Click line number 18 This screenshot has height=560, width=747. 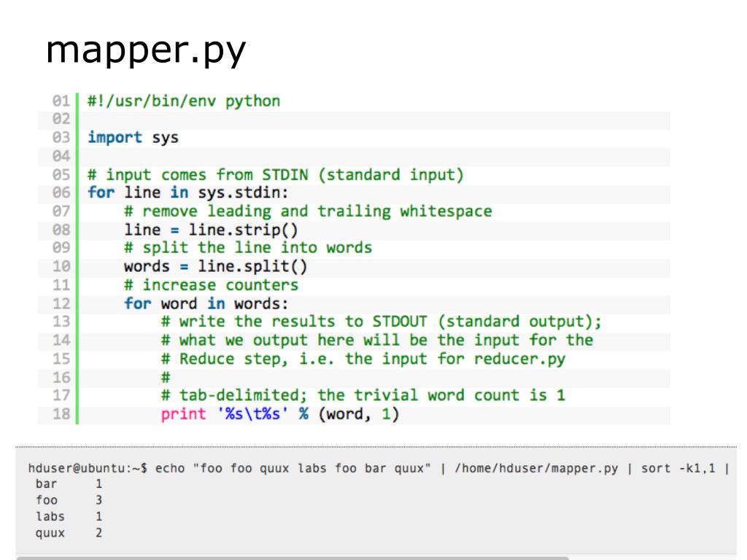click(61, 414)
